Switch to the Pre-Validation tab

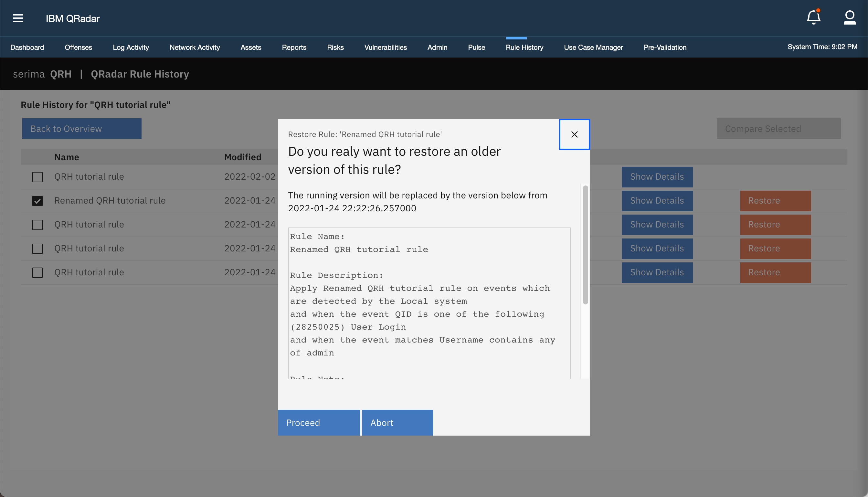point(664,47)
